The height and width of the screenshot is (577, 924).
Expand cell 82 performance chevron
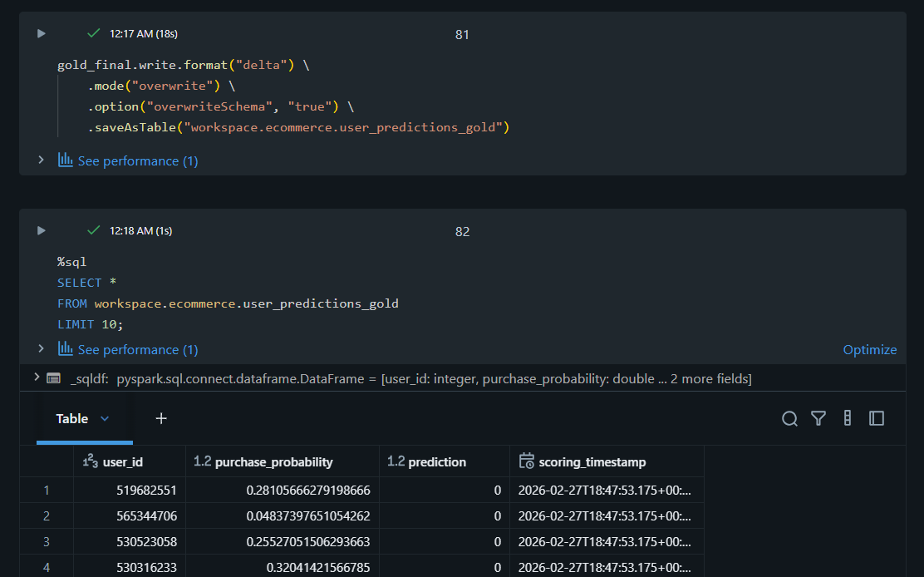click(x=41, y=348)
